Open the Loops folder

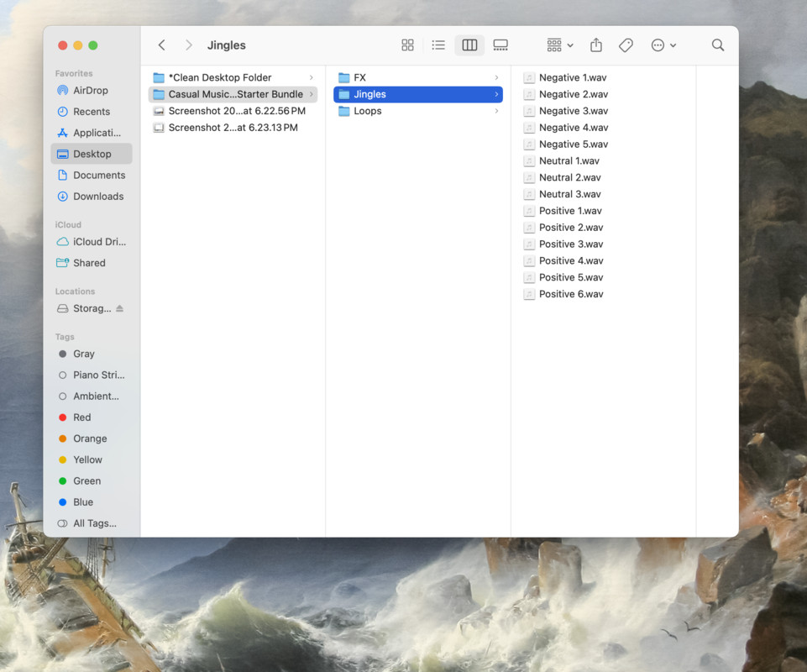[418, 111]
